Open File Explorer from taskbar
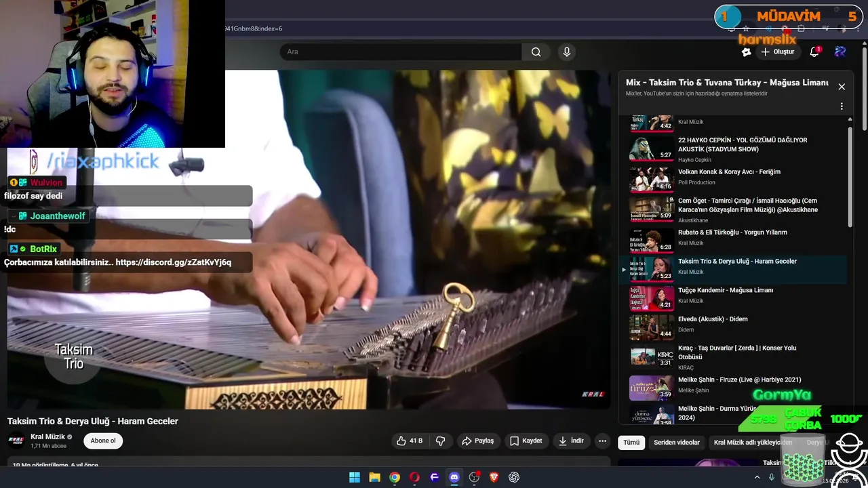The width and height of the screenshot is (868, 488). coord(374,477)
